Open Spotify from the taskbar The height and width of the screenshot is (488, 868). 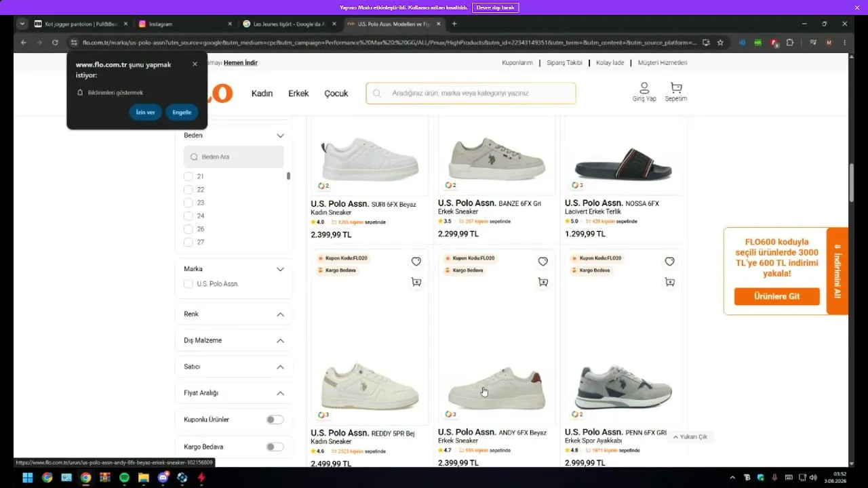tap(124, 477)
